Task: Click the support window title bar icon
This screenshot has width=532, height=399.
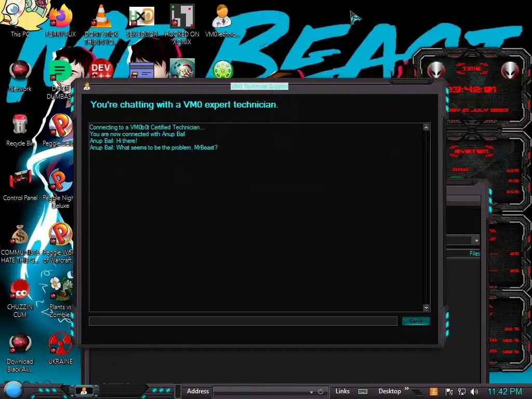Action: (87, 87)
